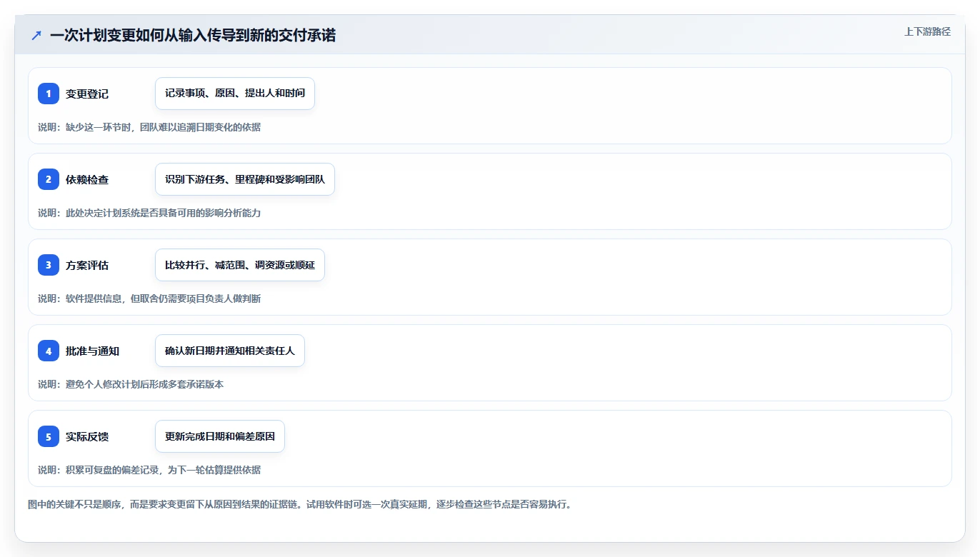Viewport: 980px width, 557px height.
Task: Click the footer paragraph starting 图中的关键不只是顺序
Action: (299, 504)
